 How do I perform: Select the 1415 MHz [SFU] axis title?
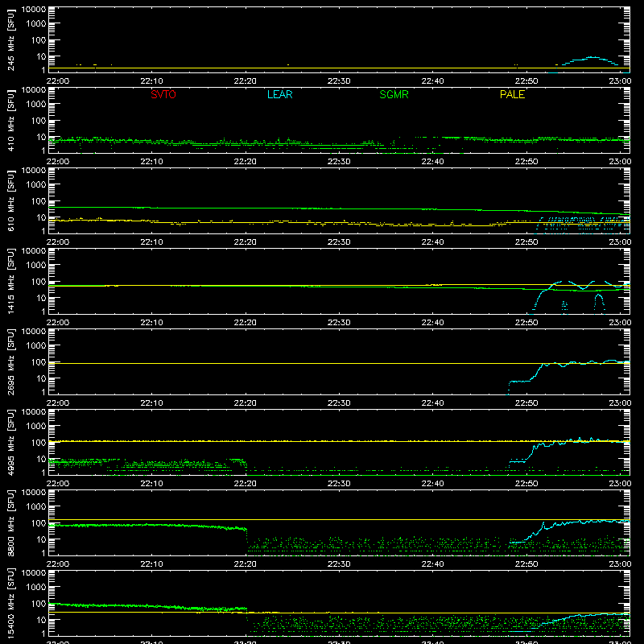click(x=10, y=281)
